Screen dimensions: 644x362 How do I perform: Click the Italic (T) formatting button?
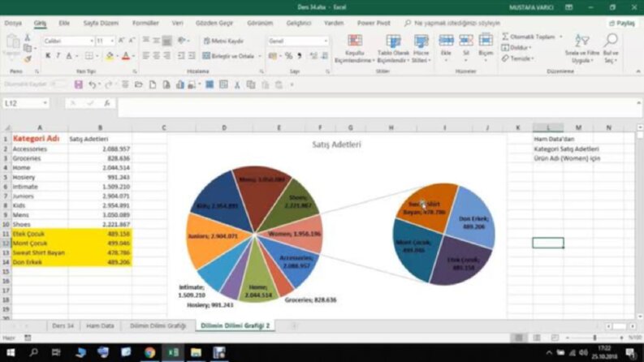[58, 56]
